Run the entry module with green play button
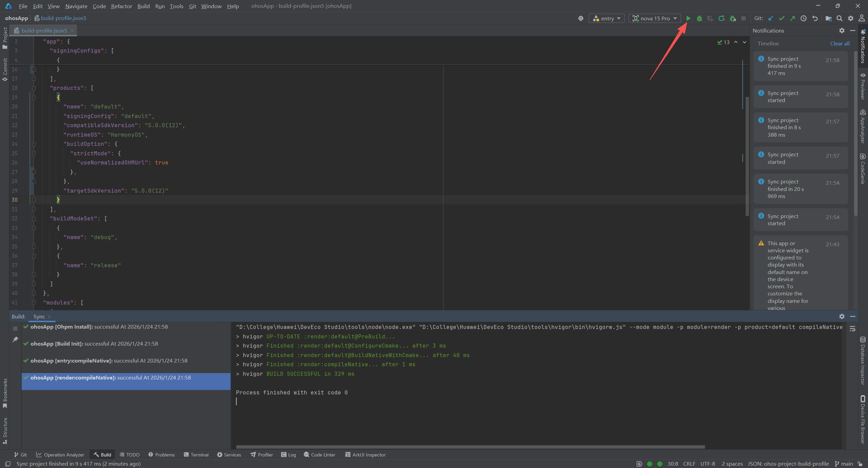868x468 pixels. [x=688, y=18]
